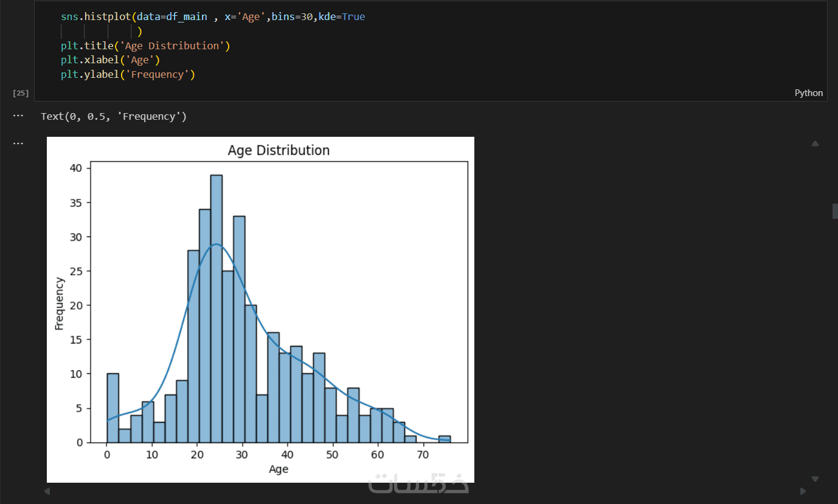Open more actions beside the plot output
Viewport: 838px width, 504px height.
[18, 143]
